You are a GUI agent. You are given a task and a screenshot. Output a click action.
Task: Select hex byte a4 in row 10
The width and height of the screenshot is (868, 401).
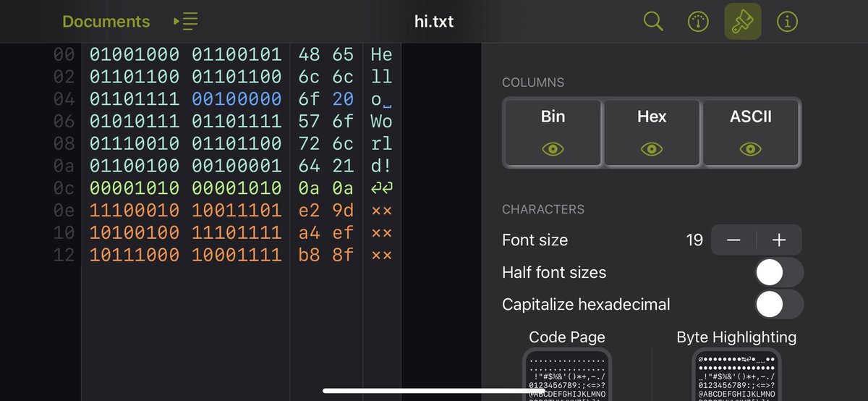point(309,232)
